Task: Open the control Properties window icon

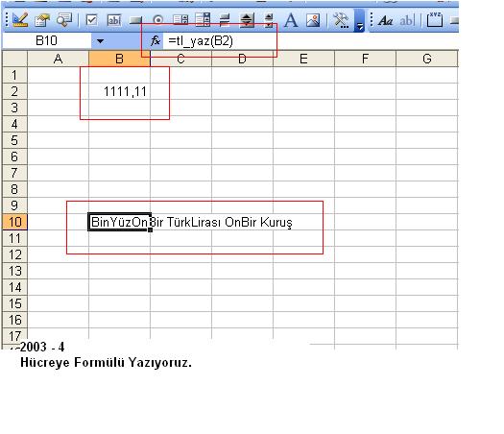Action: click(x=42, y=20)
